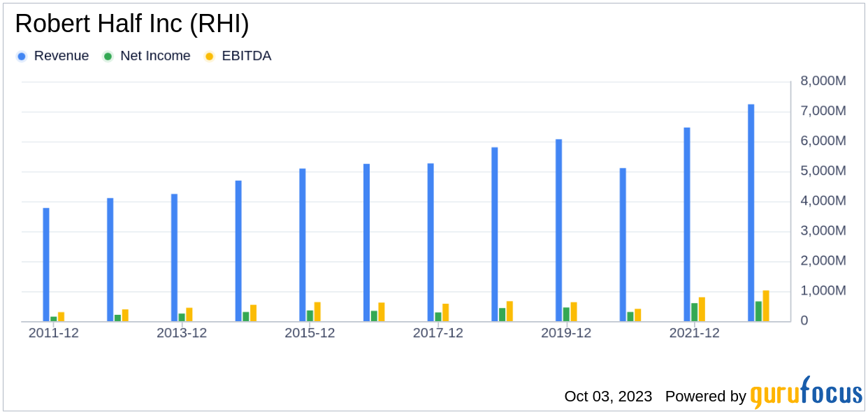This screenshot has height=414, width=868.
Task: Click the '2,000M' y-axis label
Action: point(823,261)
